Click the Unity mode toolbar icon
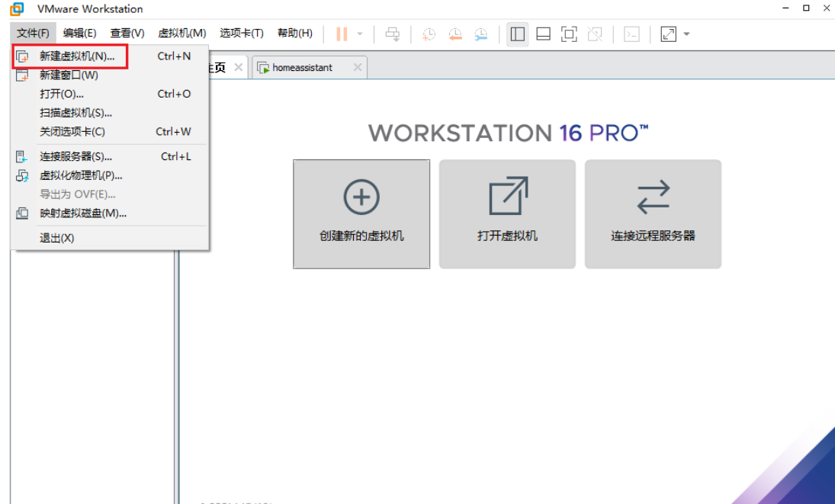The height and width of the screenshot is (504, 835). tap(595, 34)
